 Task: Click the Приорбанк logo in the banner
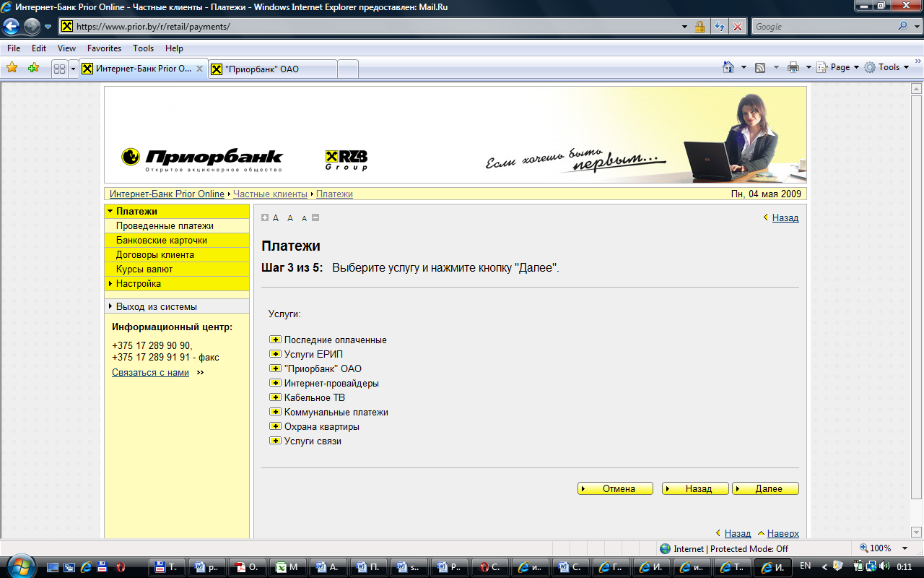(202, 160)
